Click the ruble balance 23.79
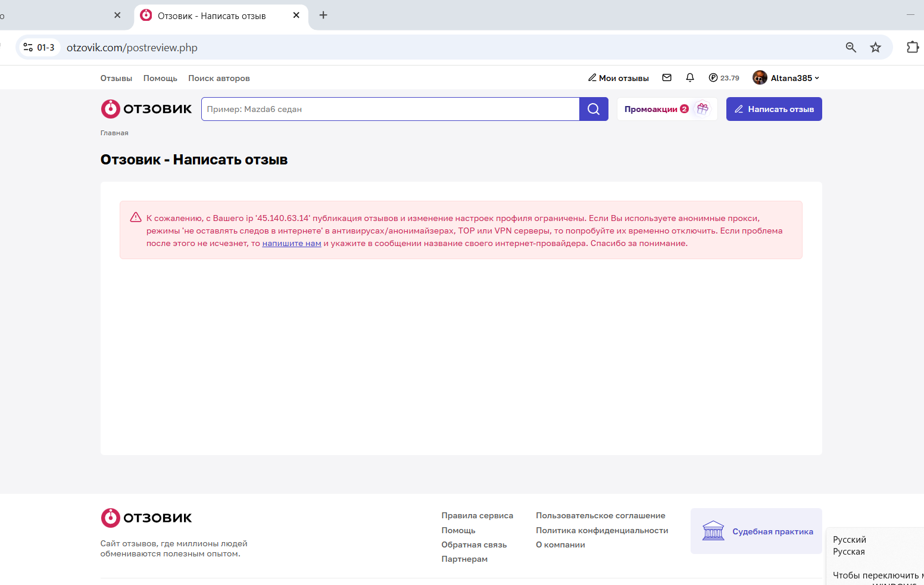The width and height of the screenshot is (924, 585). point(724,78)
